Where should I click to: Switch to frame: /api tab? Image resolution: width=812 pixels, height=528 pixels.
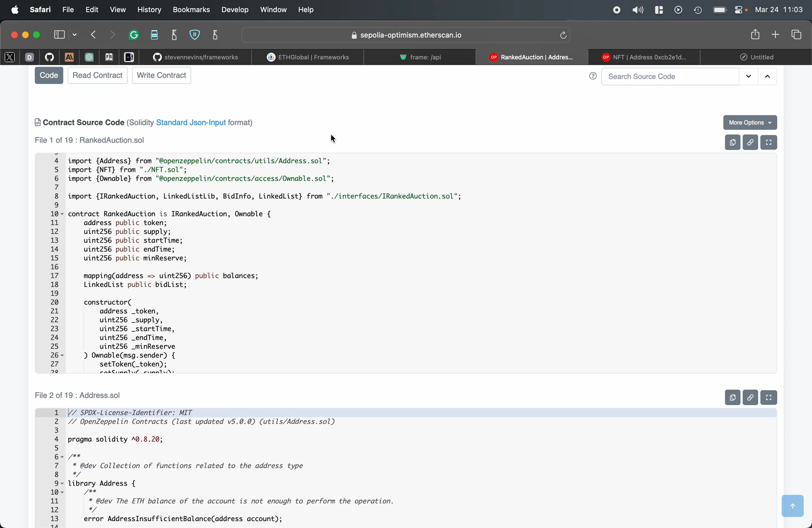click(x=420, y=57)
